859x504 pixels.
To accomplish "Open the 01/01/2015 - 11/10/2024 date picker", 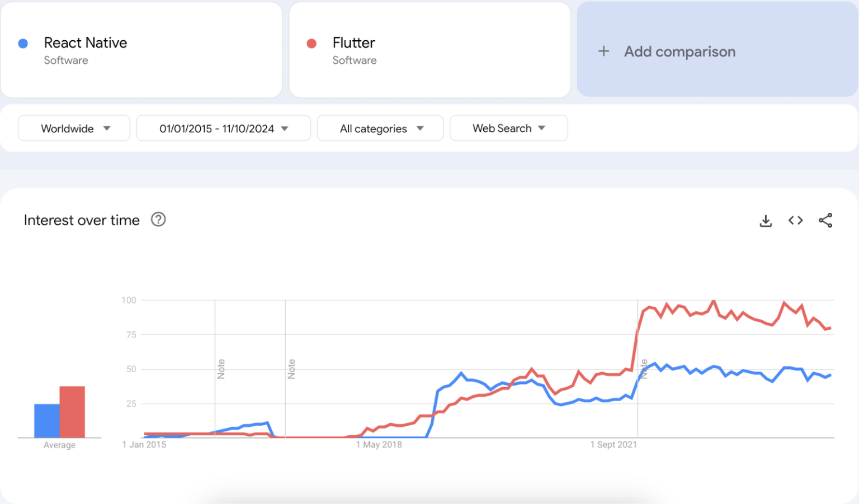I will coord(223,128).
